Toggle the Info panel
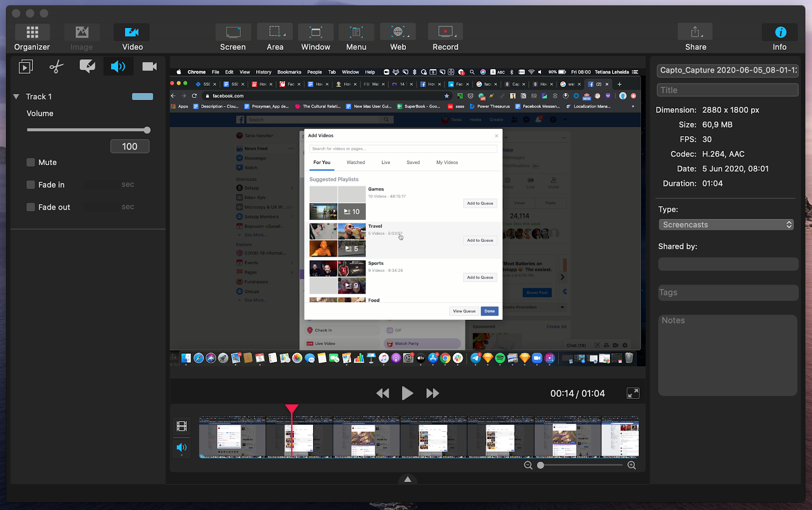The image size is (812, 510). [x=780, y=38]
